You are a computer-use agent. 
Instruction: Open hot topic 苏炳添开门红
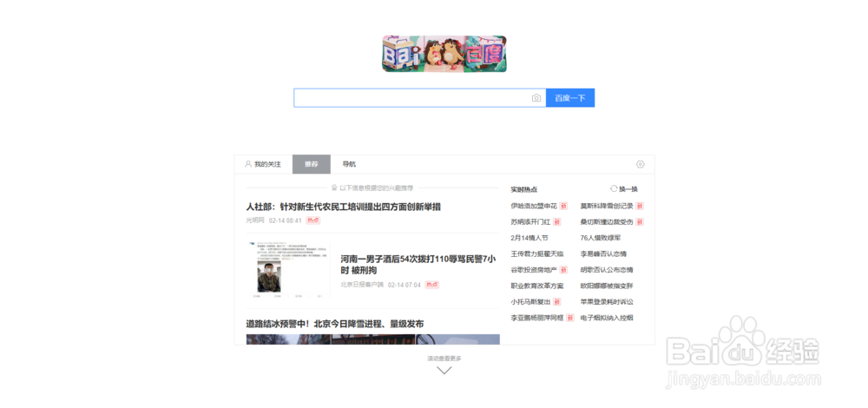coord(530,222)
